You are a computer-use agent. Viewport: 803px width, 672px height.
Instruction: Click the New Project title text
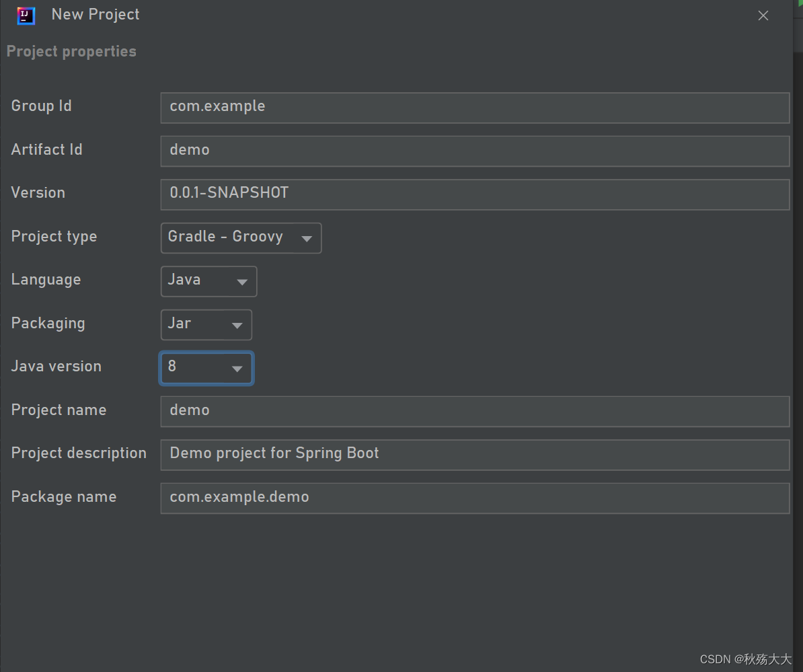coord(95,14)
